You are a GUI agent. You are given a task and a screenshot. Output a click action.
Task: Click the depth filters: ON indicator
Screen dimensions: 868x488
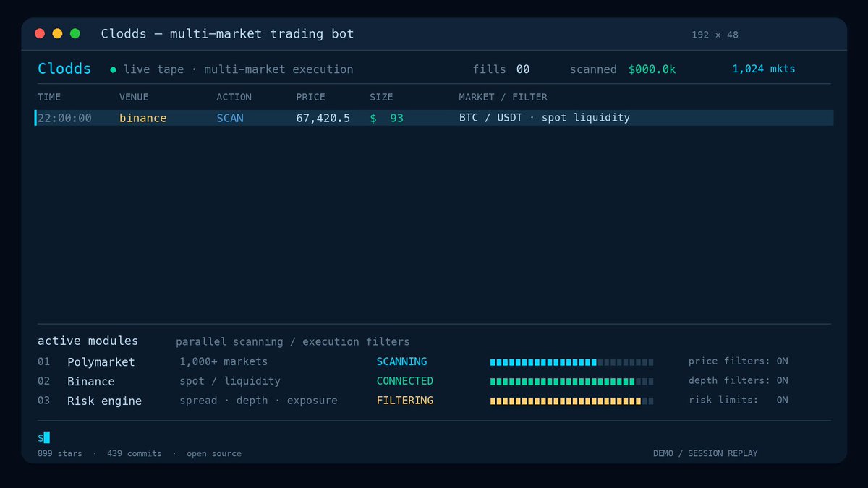pos(739,381)
